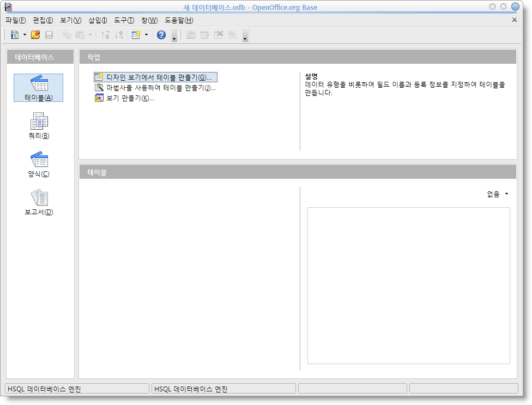This screenshot has height=405, width=532.
Task: Click the first HSQL 데이터베이스 엔진 status field
Action: click(77, 389)
